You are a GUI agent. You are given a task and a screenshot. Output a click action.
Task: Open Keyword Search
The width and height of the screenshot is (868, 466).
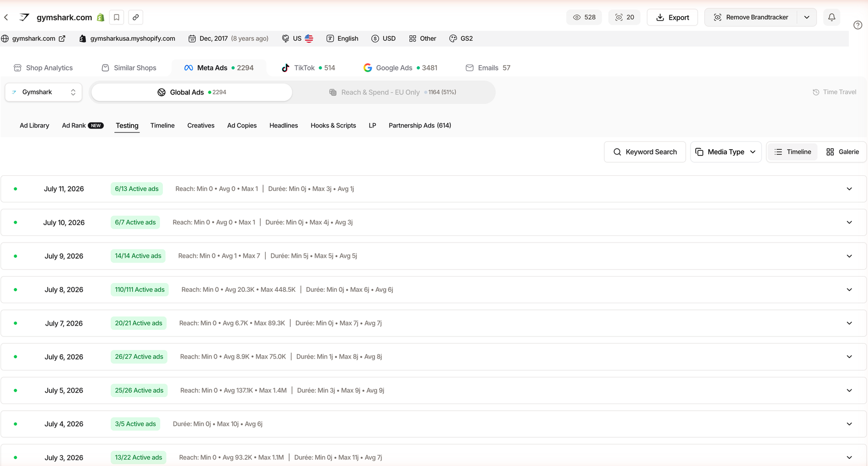645,152
